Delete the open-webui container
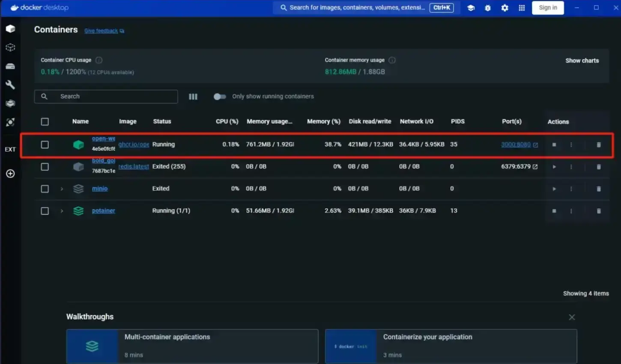This screenshot has width=621, height=364. click(x=599, y=145)
